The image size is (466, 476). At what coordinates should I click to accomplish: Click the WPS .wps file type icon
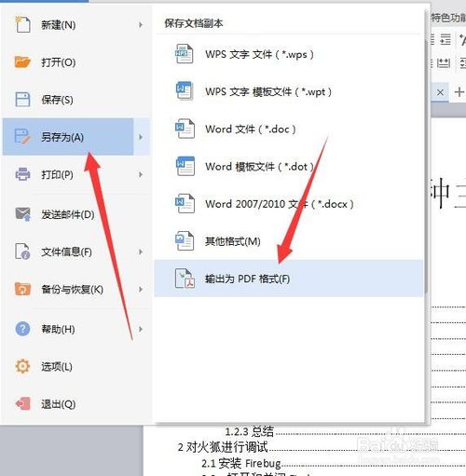coord(185,54)
